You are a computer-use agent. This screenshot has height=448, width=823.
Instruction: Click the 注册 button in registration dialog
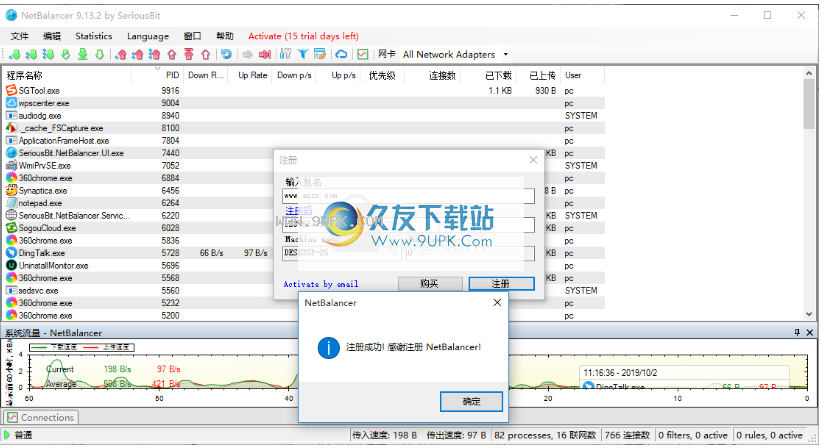pos(501,284)
